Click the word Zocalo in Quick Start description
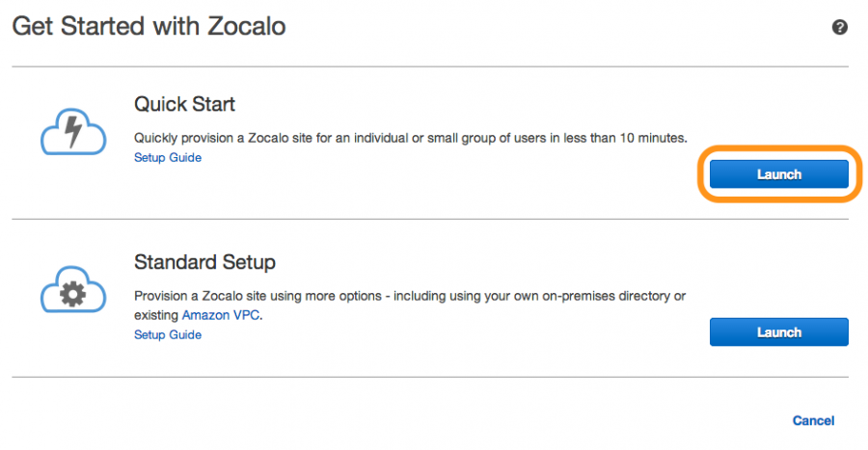The width and height of the screenshot is (868, 450). pos(270,138)
